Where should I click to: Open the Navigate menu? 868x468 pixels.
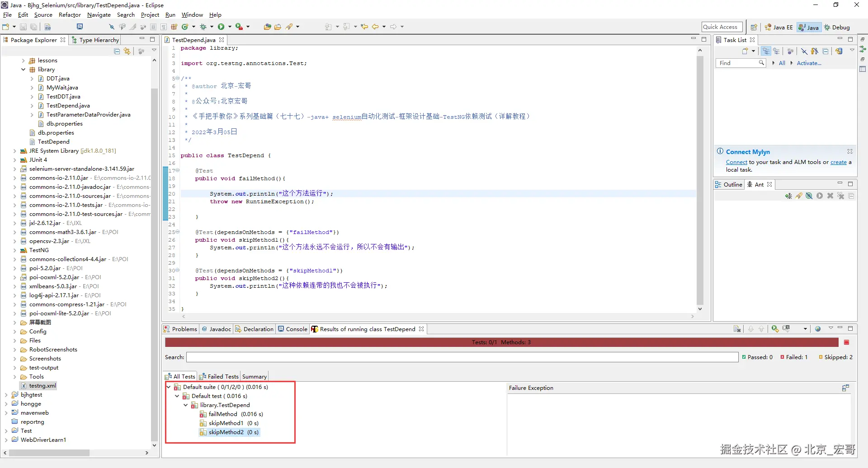99,15
